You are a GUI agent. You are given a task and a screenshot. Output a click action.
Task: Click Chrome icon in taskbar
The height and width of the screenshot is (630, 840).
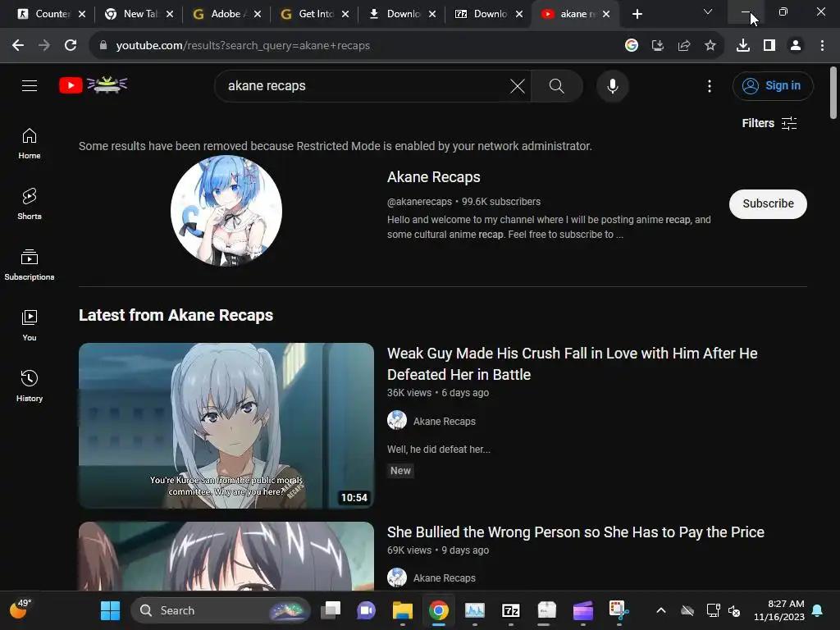438,610
